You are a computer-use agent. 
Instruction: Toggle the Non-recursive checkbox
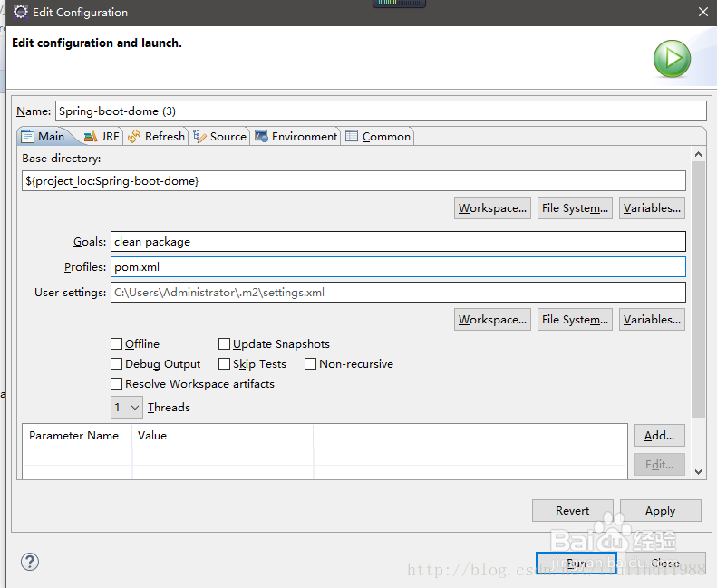(x=311, y=363)
